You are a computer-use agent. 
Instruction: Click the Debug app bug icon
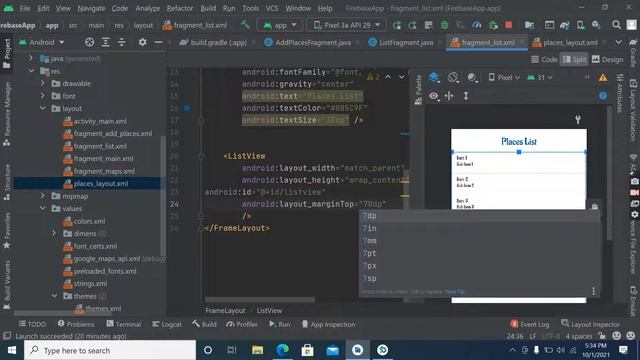[444, 25]
